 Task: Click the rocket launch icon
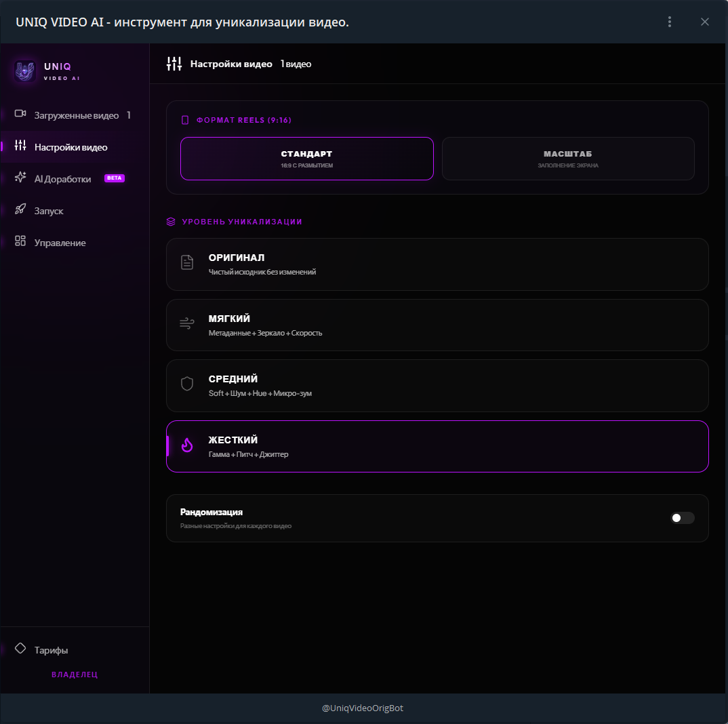coord(20,209)
